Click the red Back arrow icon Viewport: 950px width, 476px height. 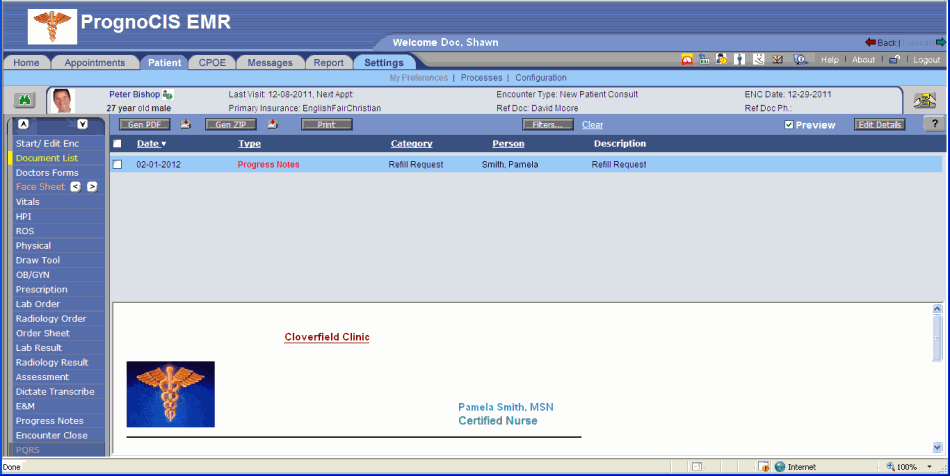coord(871,42)
